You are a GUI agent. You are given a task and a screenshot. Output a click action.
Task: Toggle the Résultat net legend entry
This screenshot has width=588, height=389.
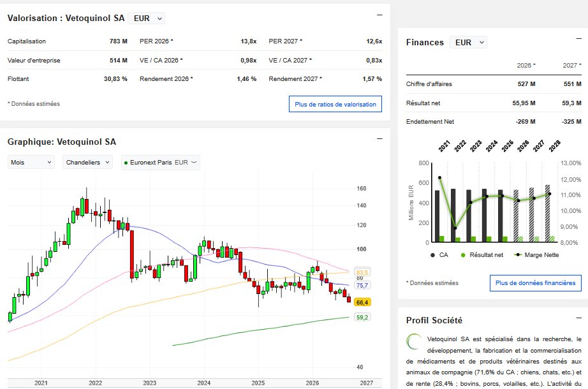482,255
